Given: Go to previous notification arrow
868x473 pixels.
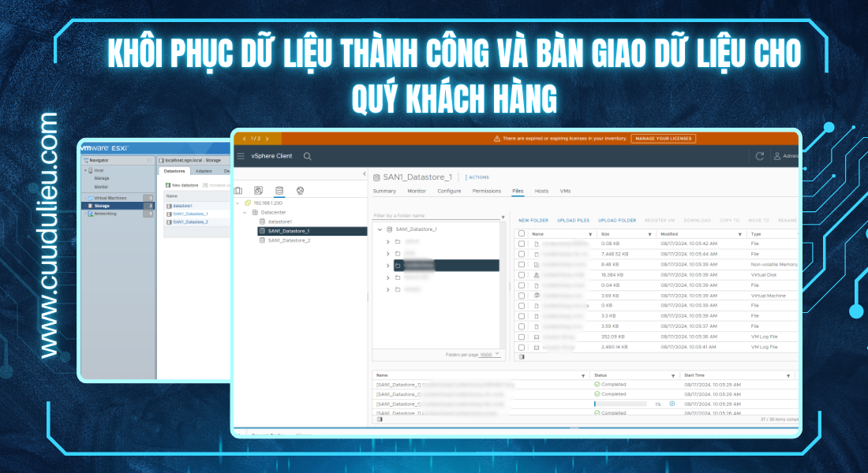Looking at the screenshot, I should [x=245, y=139].
